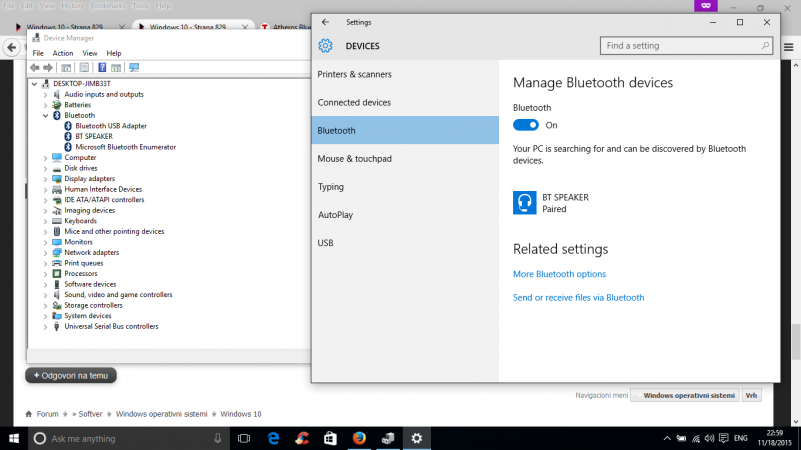
Task: Open Windows Start menu
Action: coord(14,438)
